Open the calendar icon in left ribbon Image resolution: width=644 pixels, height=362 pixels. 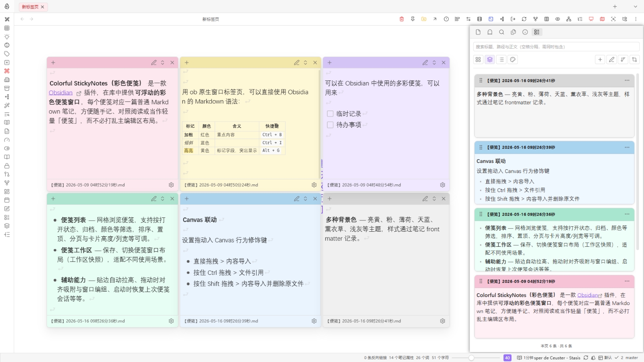pos(7,200)
